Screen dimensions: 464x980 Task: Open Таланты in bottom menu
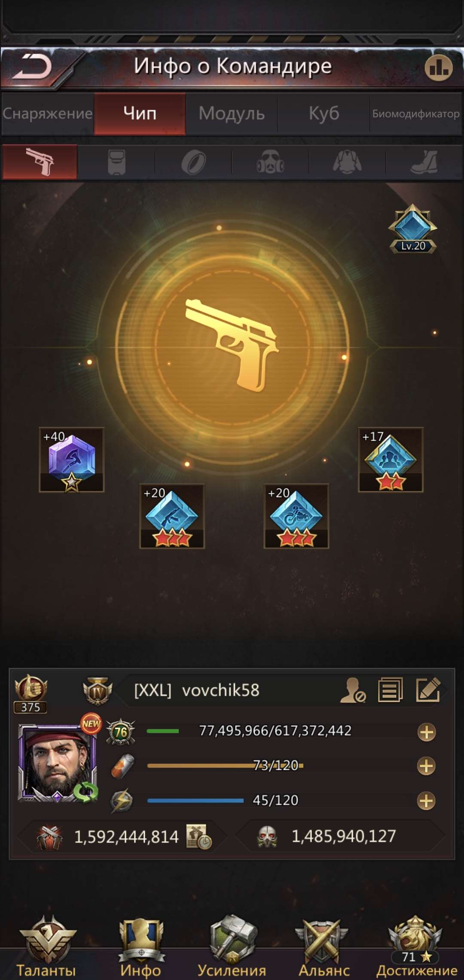click(x=47, y=947)
